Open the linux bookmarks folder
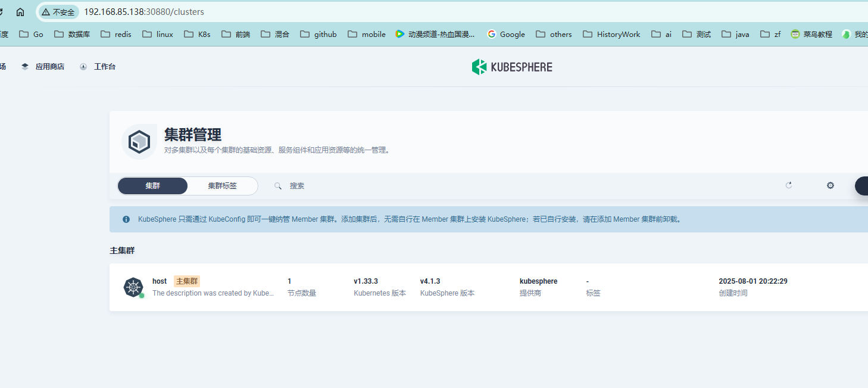 point(158,34)
